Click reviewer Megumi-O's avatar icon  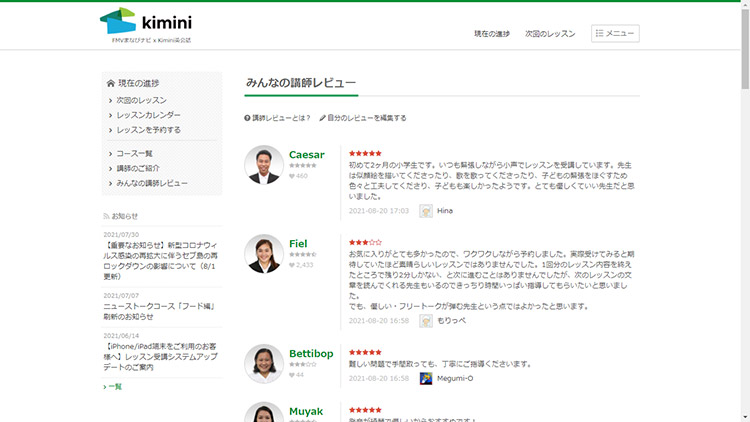pyautogui.click(x=426, y=378)
